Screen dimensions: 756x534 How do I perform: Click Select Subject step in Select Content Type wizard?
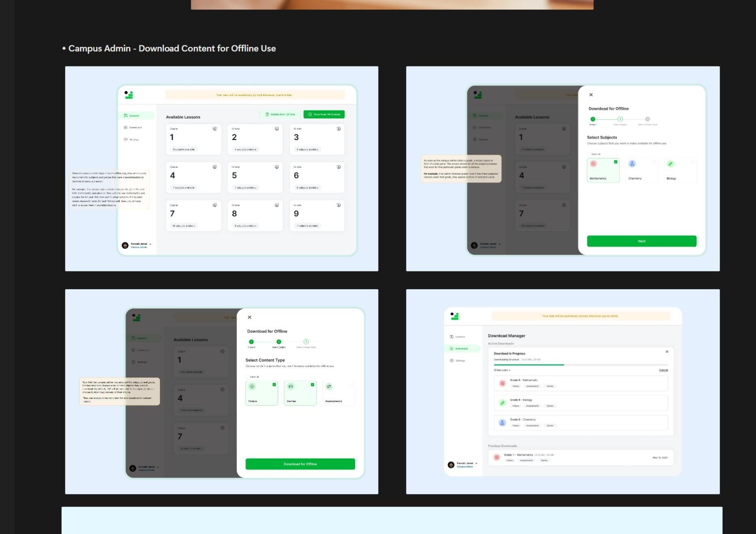(279, 342)
